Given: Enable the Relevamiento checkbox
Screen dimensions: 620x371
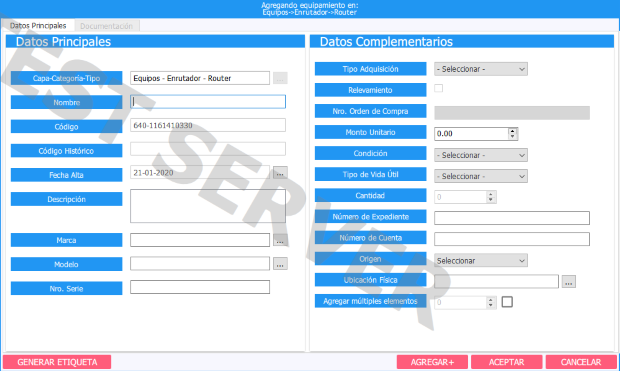Looking at the screenshot, I should (x=439, y=88).
